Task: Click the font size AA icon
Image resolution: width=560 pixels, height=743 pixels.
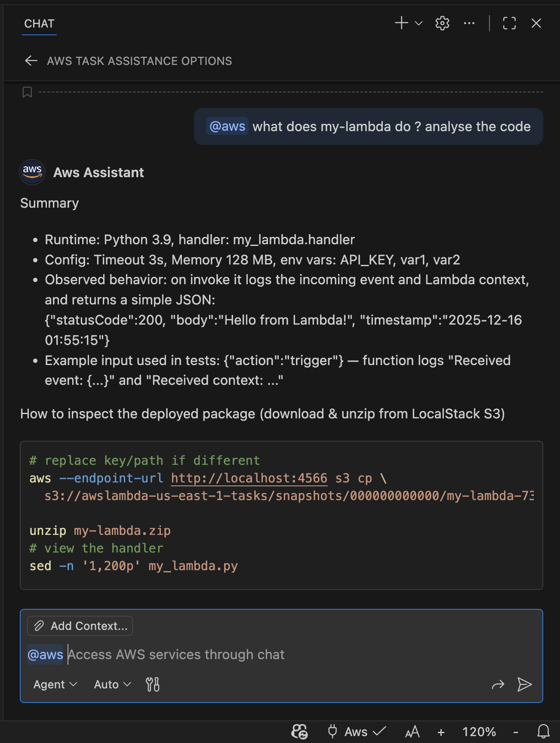Action: click(x=412, y=731)
